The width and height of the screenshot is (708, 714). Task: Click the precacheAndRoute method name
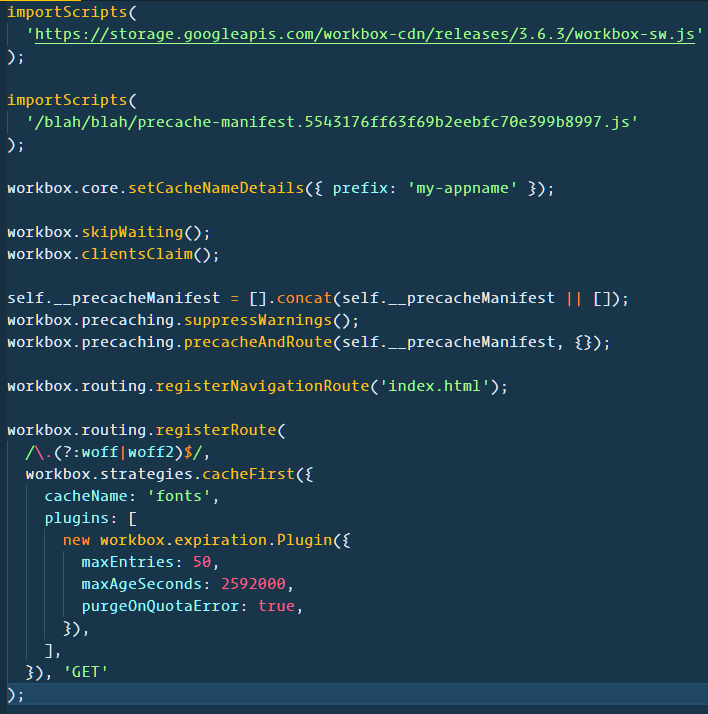coord(258,342)
